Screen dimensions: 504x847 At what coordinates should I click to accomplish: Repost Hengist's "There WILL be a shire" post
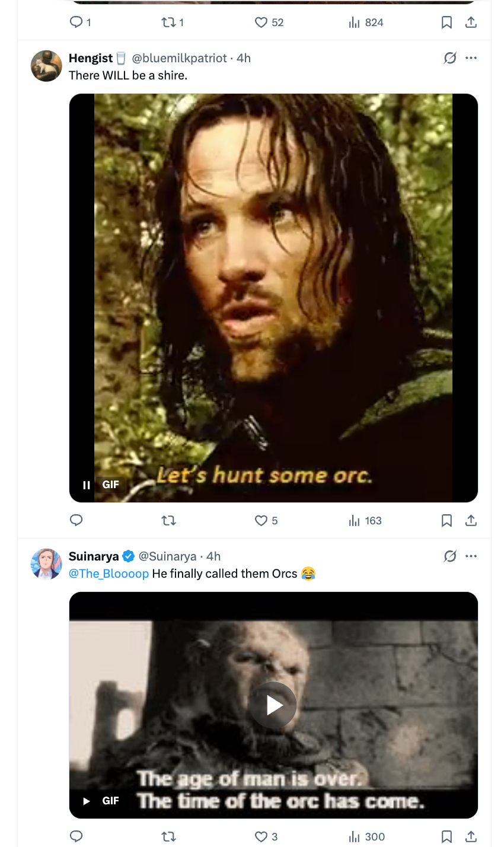[169, 520]
